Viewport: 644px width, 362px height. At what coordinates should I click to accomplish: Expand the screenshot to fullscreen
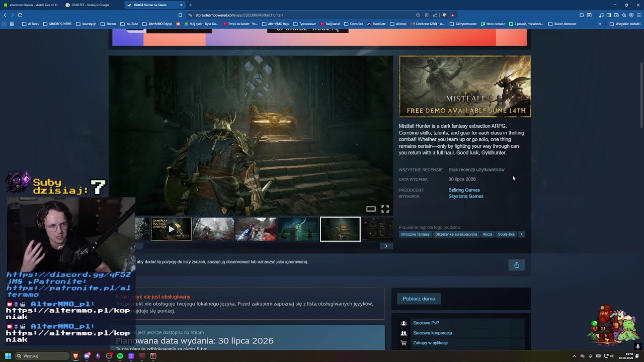[385, 209]
